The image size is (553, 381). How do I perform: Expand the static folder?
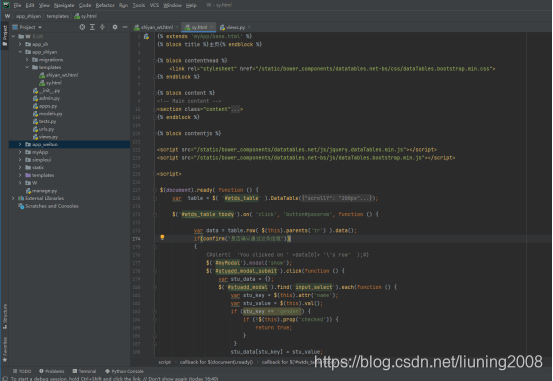point(20,168)
